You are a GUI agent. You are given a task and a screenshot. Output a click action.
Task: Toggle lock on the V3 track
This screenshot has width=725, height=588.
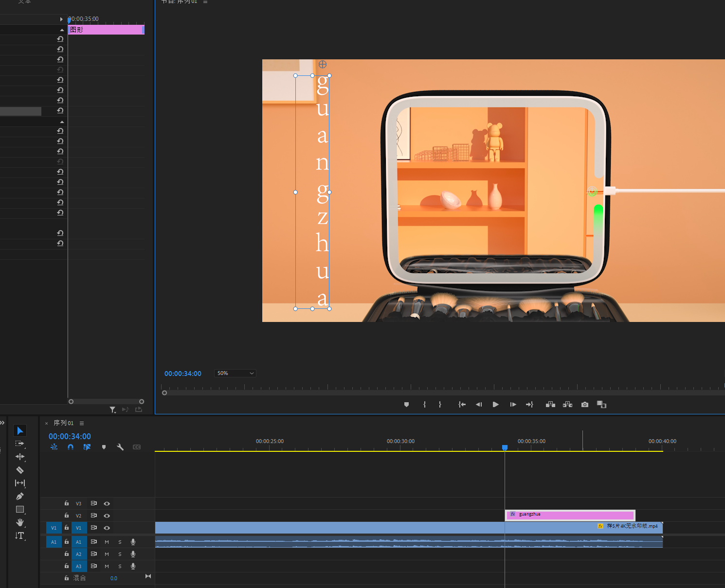[x=67, y=503]
